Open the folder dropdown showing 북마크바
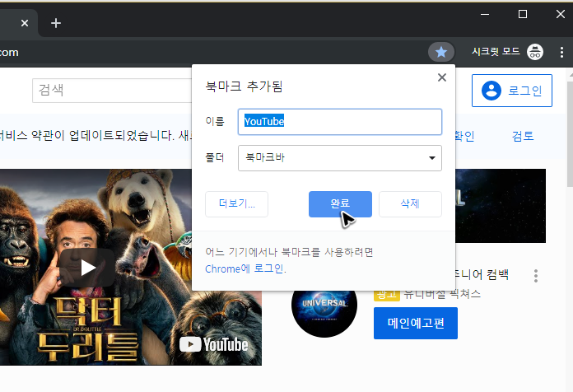Screen dimensions: 573x392 point(340,158)
